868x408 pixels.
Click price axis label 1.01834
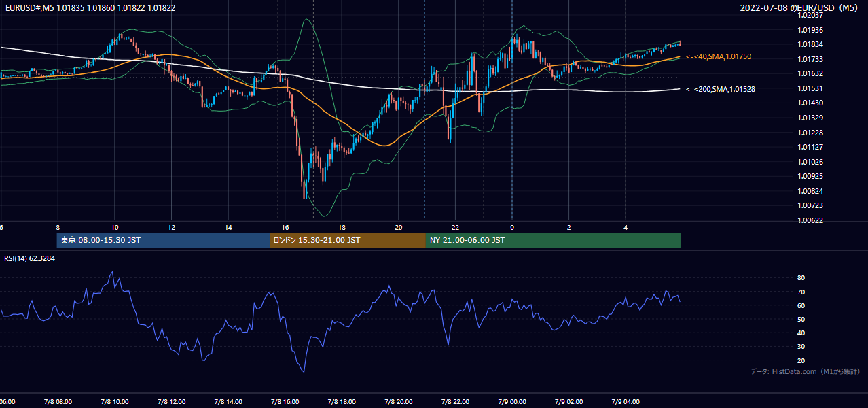[x=810, y=45]
